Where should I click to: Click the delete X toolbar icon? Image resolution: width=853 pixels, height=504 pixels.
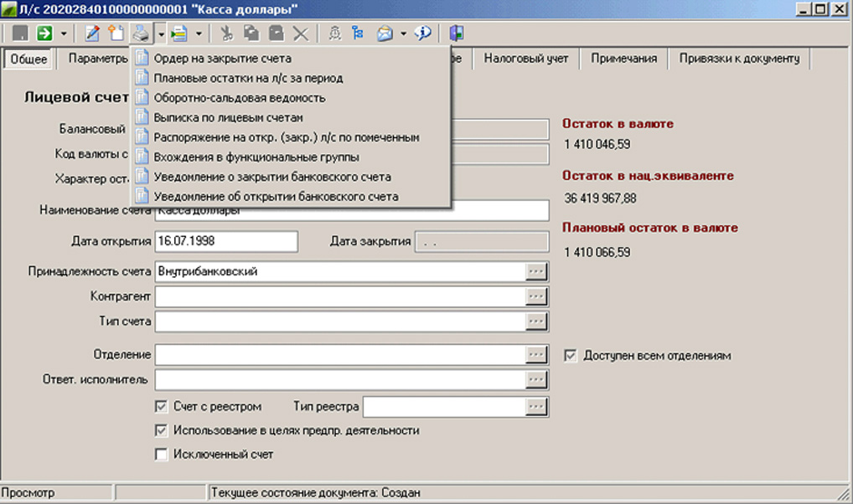pos(300,33)
